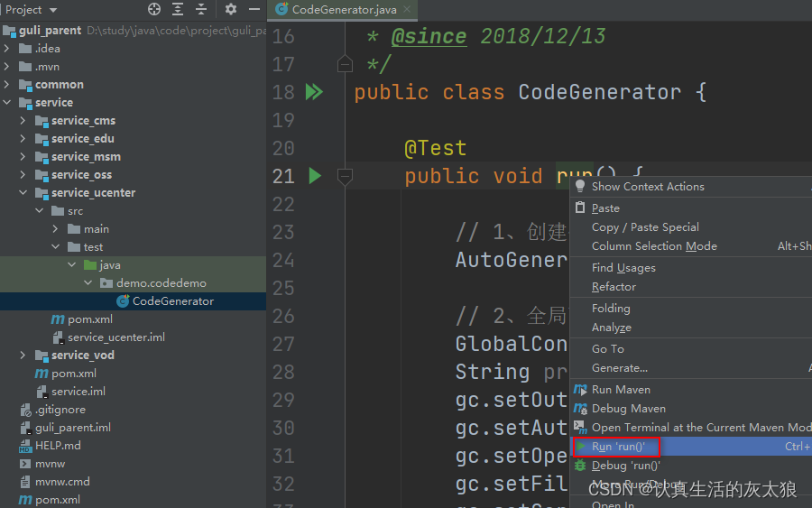Select the mvnw.cmd file

click(55, 482)
